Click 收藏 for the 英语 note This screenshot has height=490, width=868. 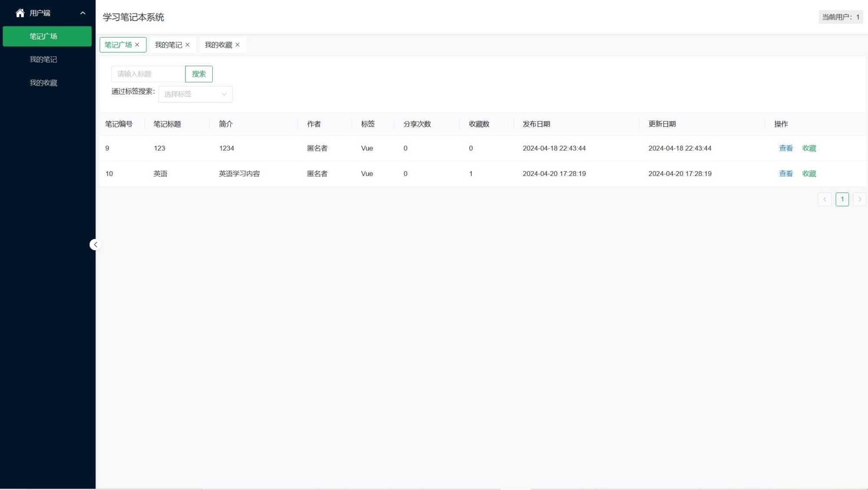tap(809, 174)
